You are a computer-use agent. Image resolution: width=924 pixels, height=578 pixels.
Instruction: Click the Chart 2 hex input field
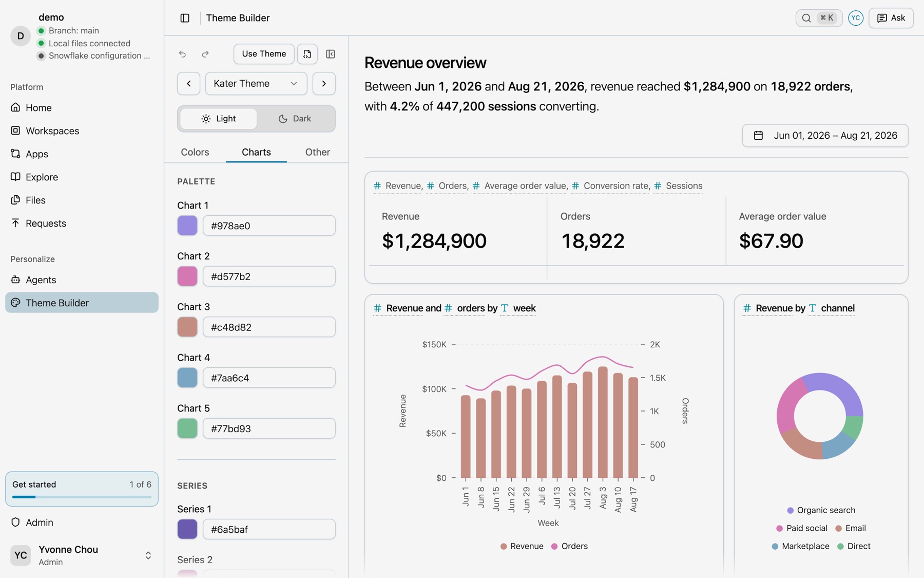(269, 276)
